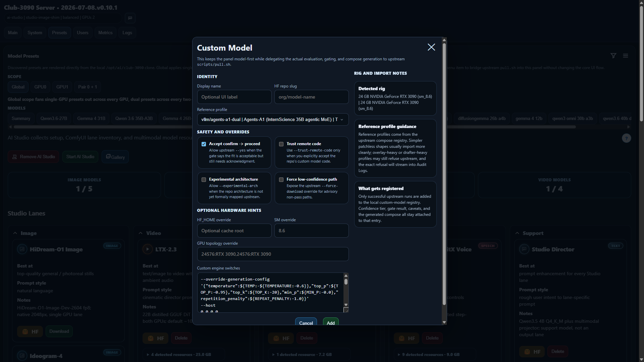Click the LTX-2.3 play icon

[x=148, y=249]
